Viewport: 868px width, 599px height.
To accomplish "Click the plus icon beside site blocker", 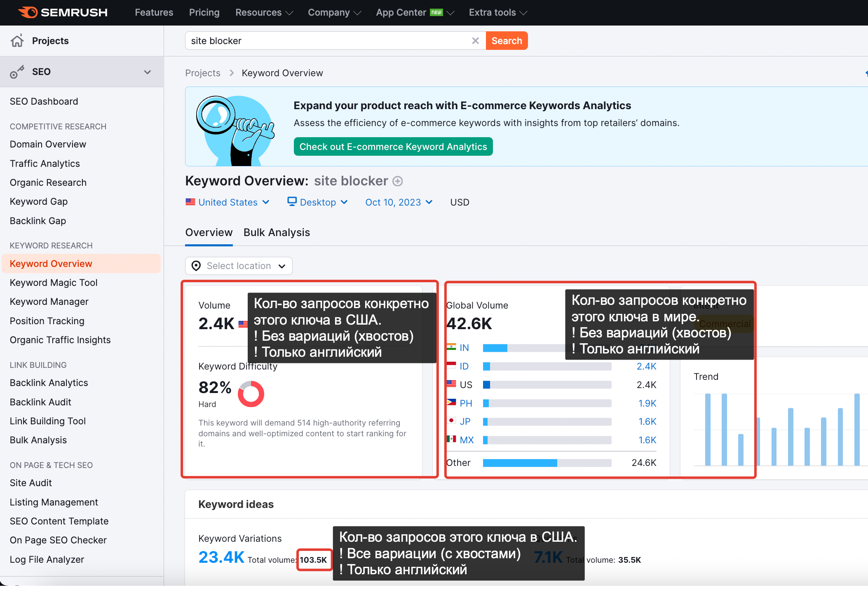I will tap(398, 181).
